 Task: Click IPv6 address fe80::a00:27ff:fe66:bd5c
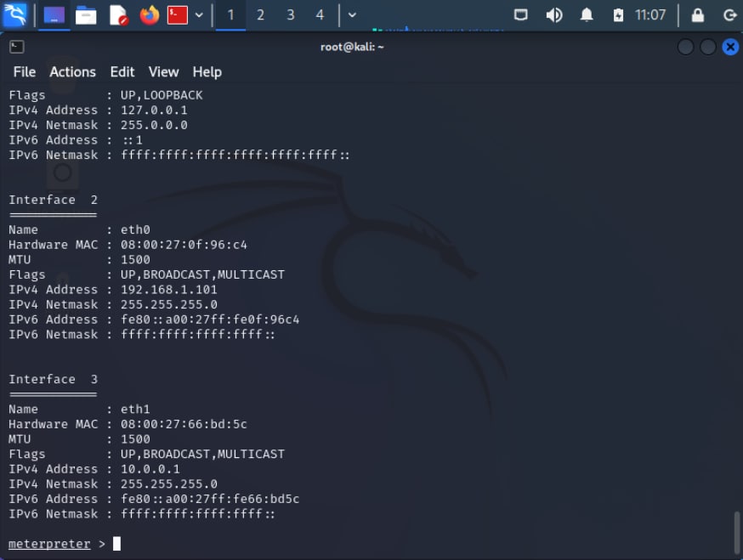(210, 499)
